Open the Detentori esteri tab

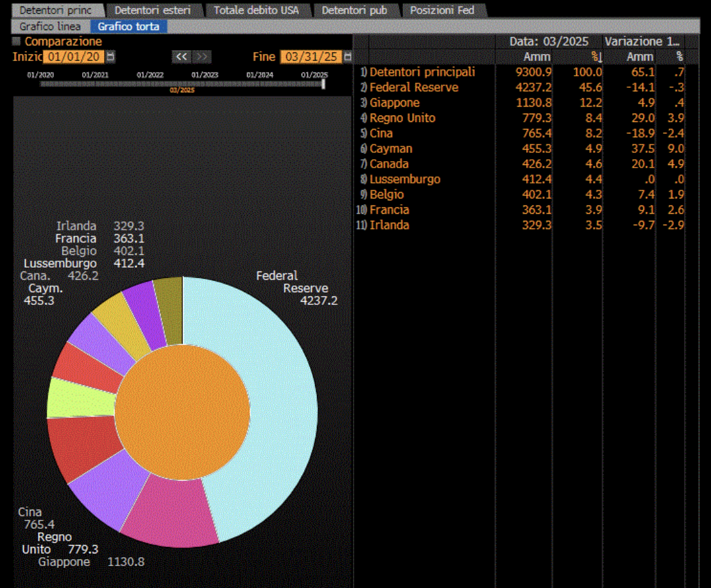[x=153, y=10]
